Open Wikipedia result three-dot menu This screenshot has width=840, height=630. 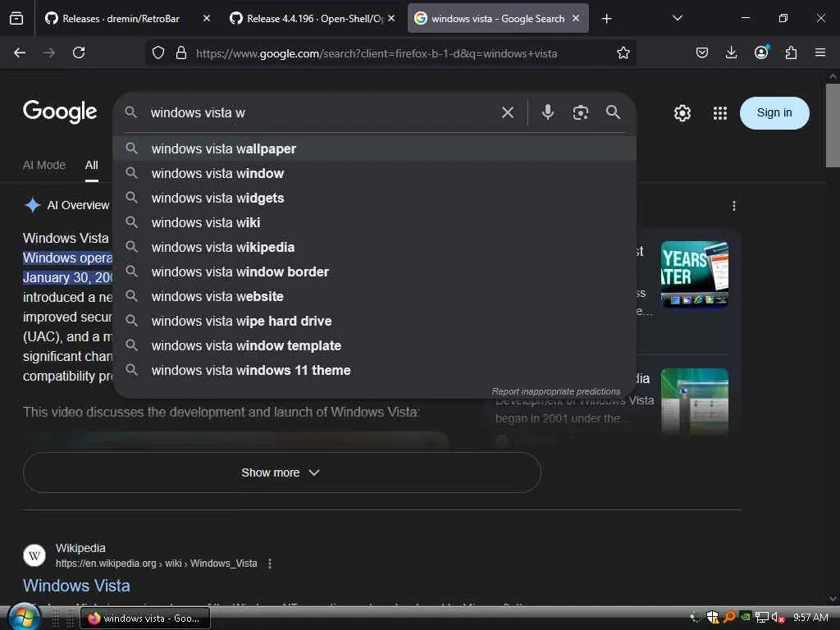[x=269, y=564]
